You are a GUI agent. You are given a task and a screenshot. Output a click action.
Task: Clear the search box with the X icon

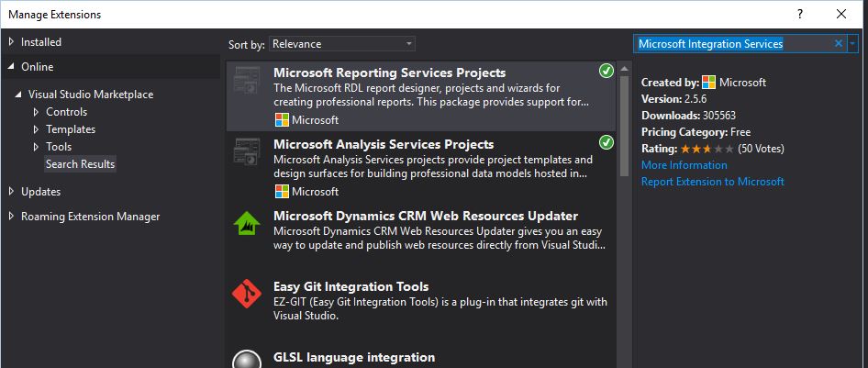coord(838,44)
